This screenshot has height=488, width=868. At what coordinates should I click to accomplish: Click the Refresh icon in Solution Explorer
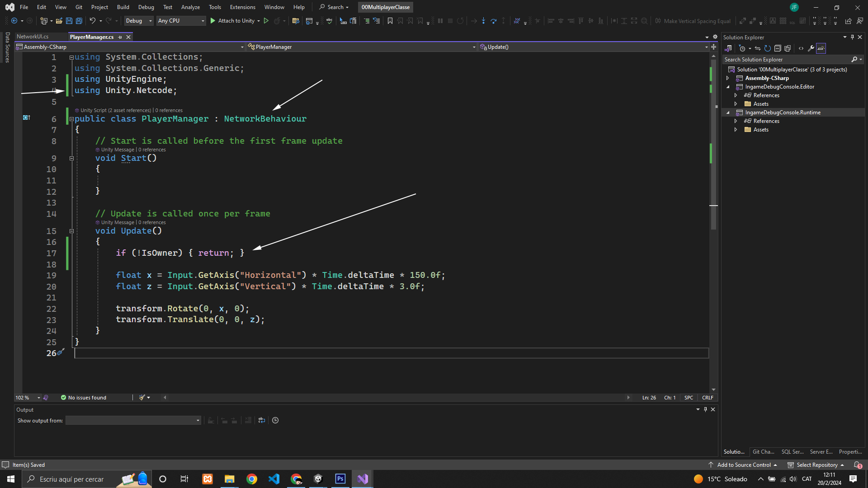click(x=767, y=48)
